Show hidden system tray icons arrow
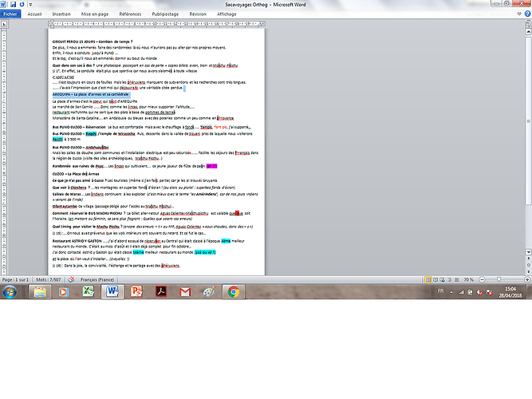Screen dimensions: 532x399 tap(451, 292)
